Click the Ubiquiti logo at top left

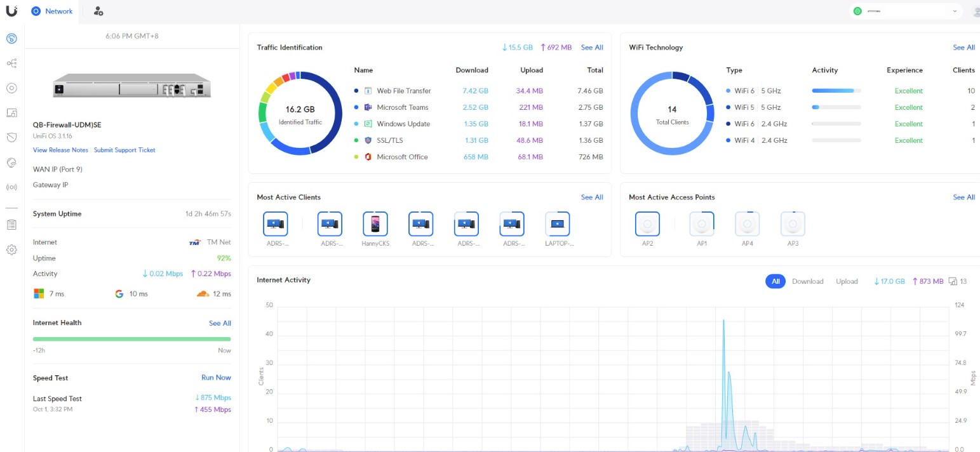click(x=11, y=11)
